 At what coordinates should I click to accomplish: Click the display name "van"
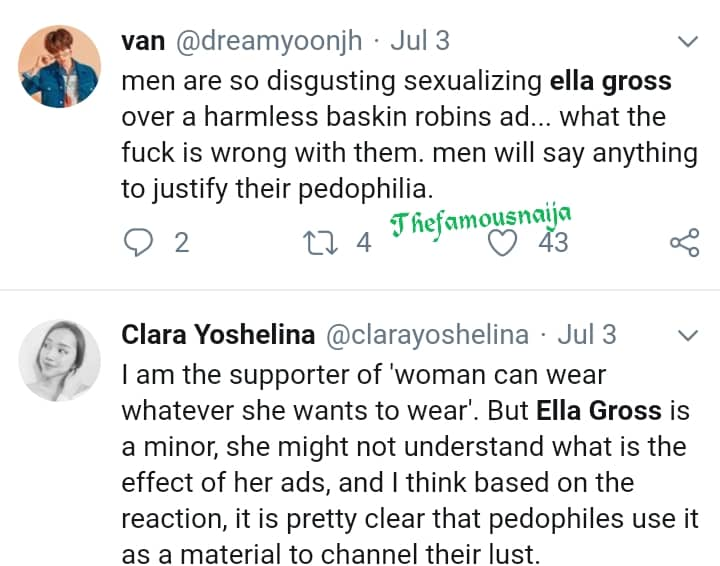point(143,41)
